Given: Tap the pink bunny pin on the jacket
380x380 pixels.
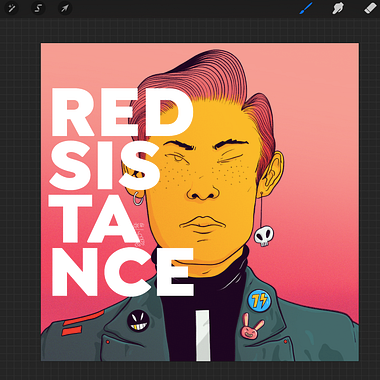Looking at the screenshot, I should tap(251, 327).
